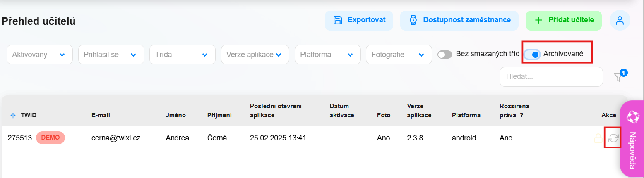Click the question mark beside Rozšířená práva
The height and width of the screenshot is (178, 644).
(x=521, y=115)
